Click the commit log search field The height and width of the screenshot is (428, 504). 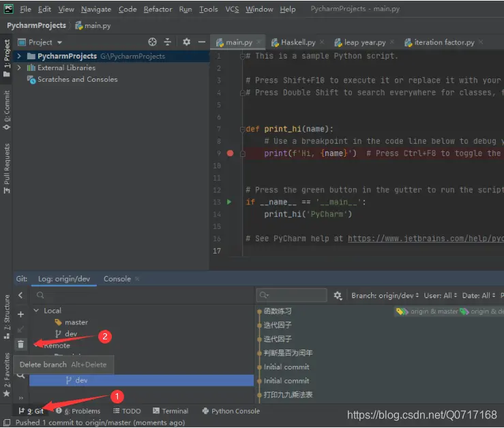click(291, 295)
